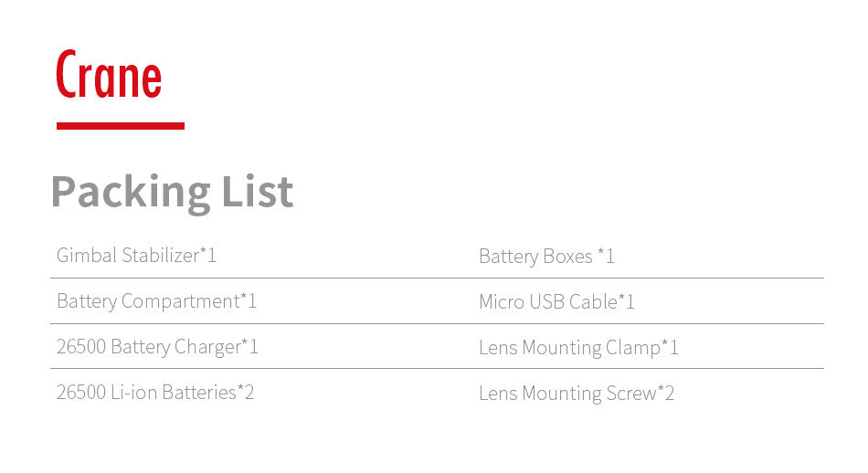
Task: Click the word Clamp*1 in the list
Action: pyautogui.click(x=642, y=348)
